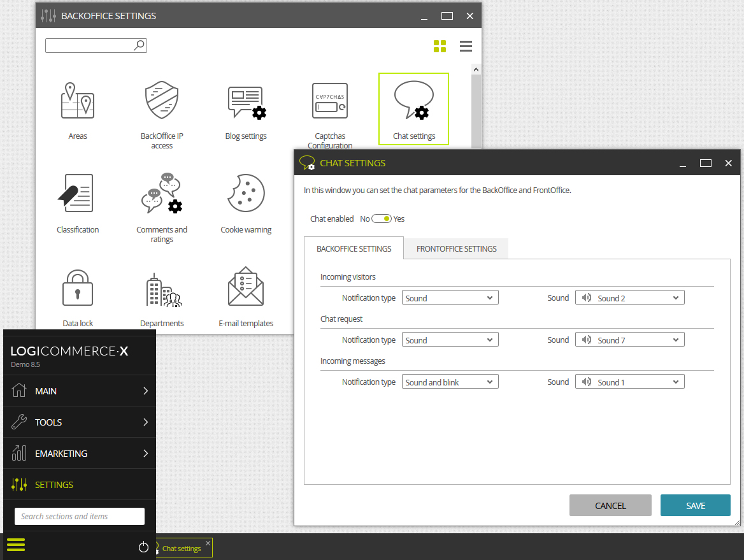Open BackOffice IP access icon
Viewport: 744px width, 560px height.
162,99
